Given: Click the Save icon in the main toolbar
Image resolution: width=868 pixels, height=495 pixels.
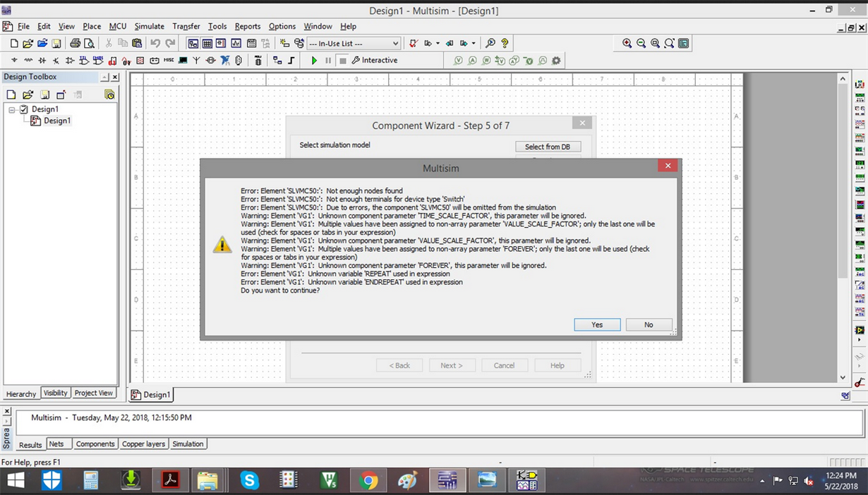Looking at the screenshot, I should (x=56, y=43).
